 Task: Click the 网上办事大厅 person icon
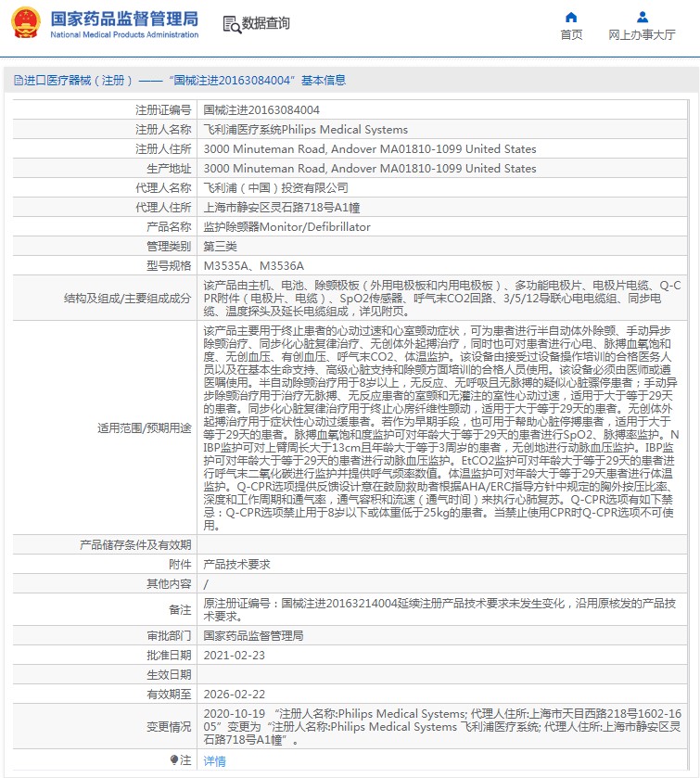(642, 18)
